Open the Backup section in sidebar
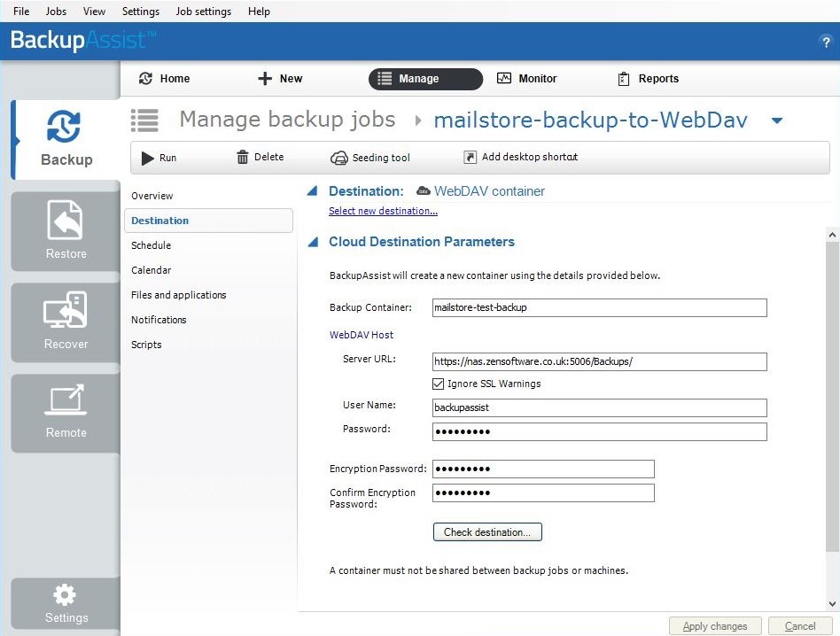Screen dimensions: 840x636 coord(66,139)
